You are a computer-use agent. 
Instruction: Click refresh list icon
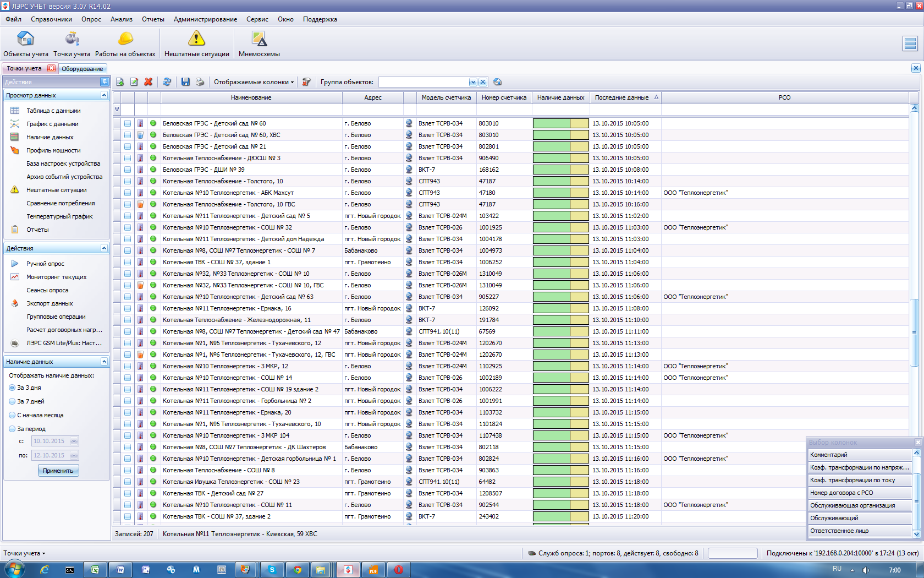coord(167,82)
